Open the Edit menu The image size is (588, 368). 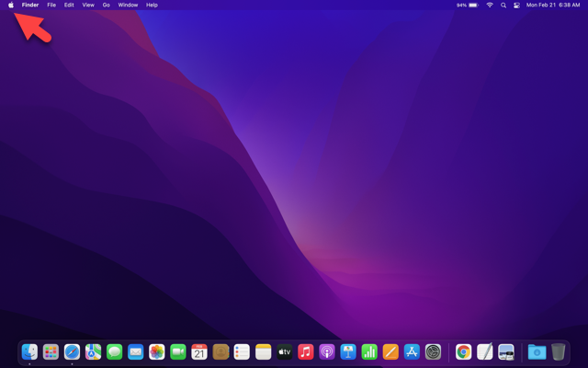point(69,5)
